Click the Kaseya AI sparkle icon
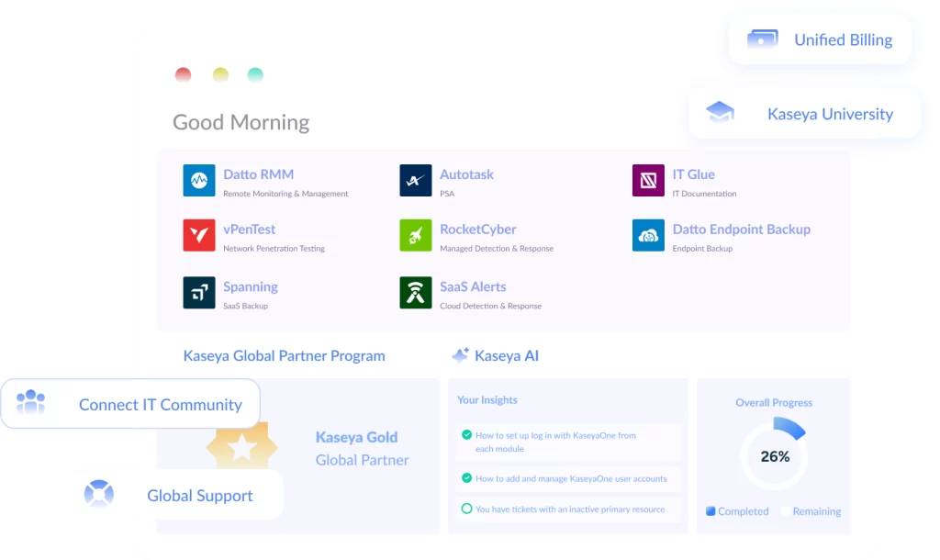The width and height of the screenshot is (940, 560). coord(459,355)
